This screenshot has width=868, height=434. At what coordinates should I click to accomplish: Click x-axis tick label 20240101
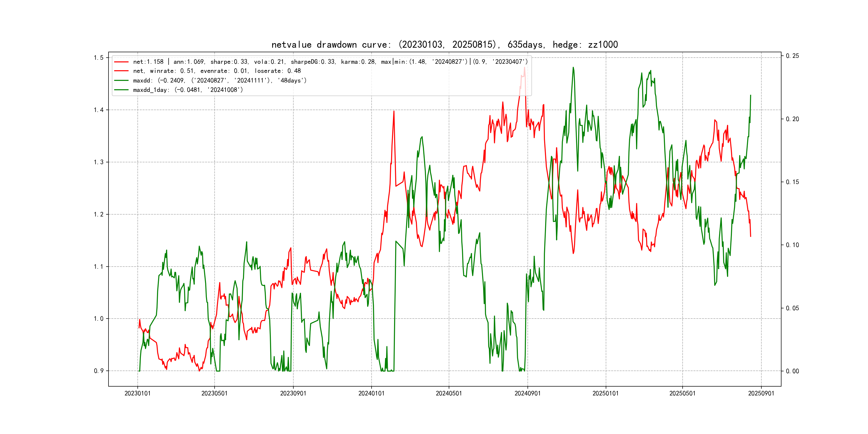click(371, 393)
